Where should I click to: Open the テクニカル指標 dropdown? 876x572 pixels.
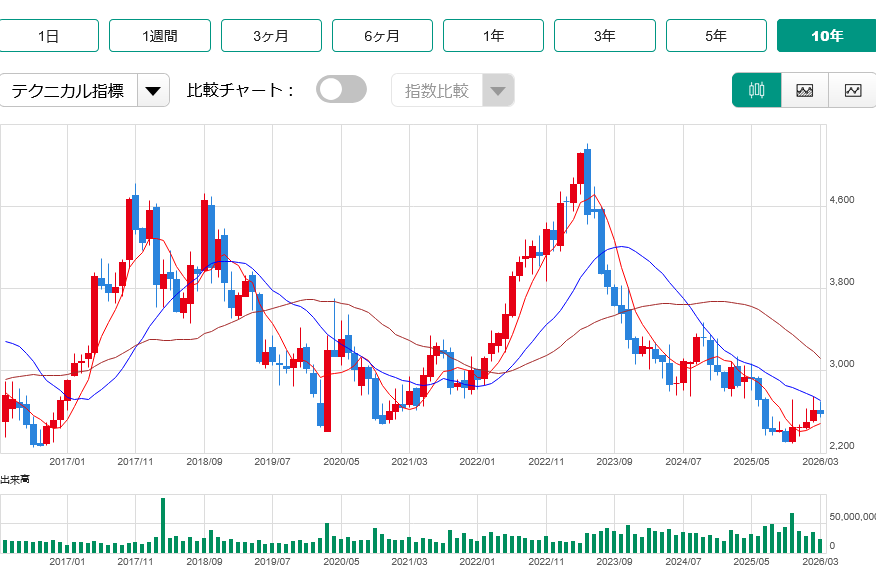point(68,91)
